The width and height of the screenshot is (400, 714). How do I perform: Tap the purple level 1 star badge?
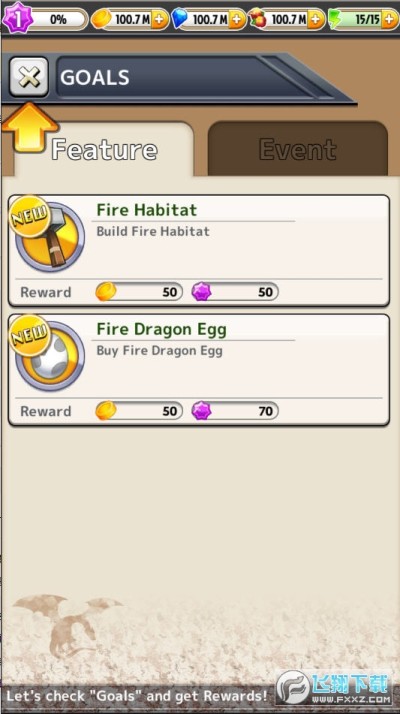coord(17,18)
